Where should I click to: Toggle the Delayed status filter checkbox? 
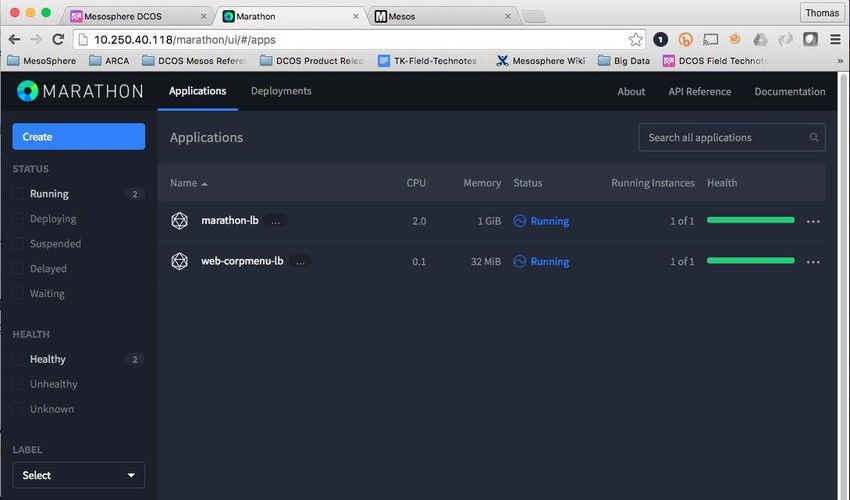(17, 268)
